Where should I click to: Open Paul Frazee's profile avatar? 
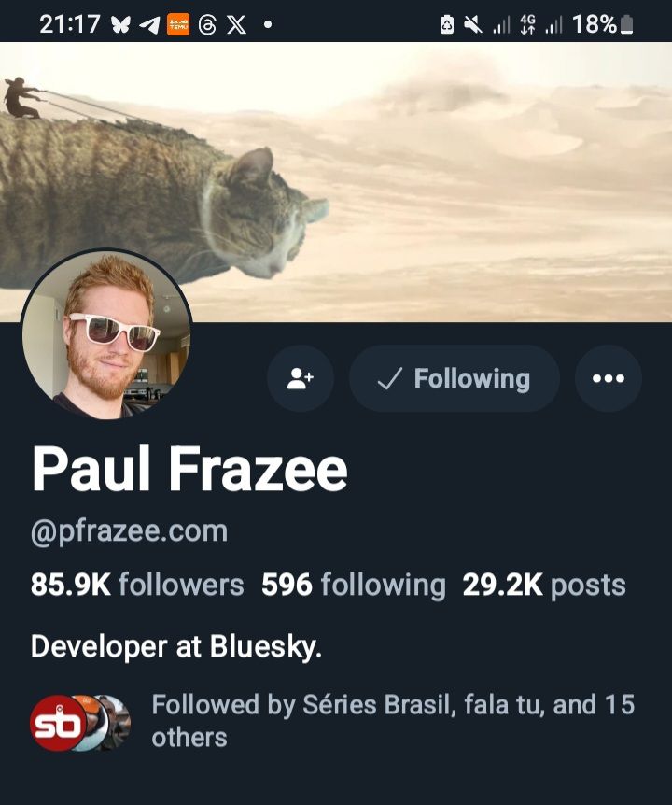pyautogui.click(x=106, y=334)
